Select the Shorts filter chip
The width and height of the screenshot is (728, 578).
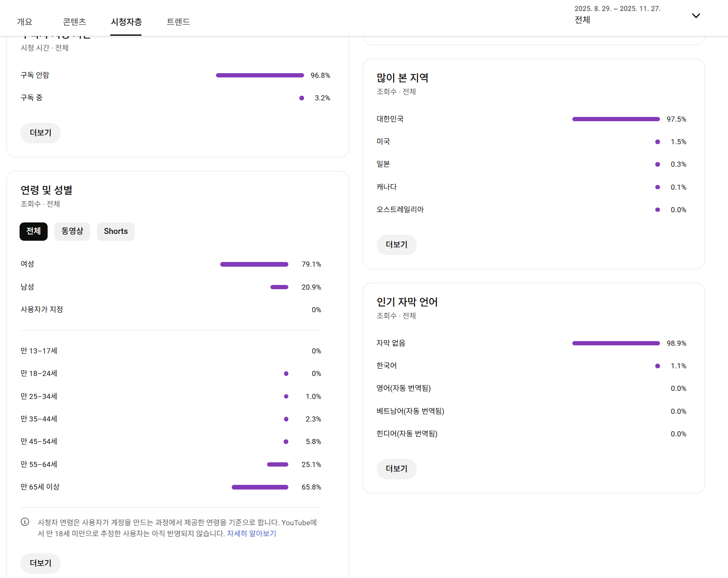click(x=116, y=231)
